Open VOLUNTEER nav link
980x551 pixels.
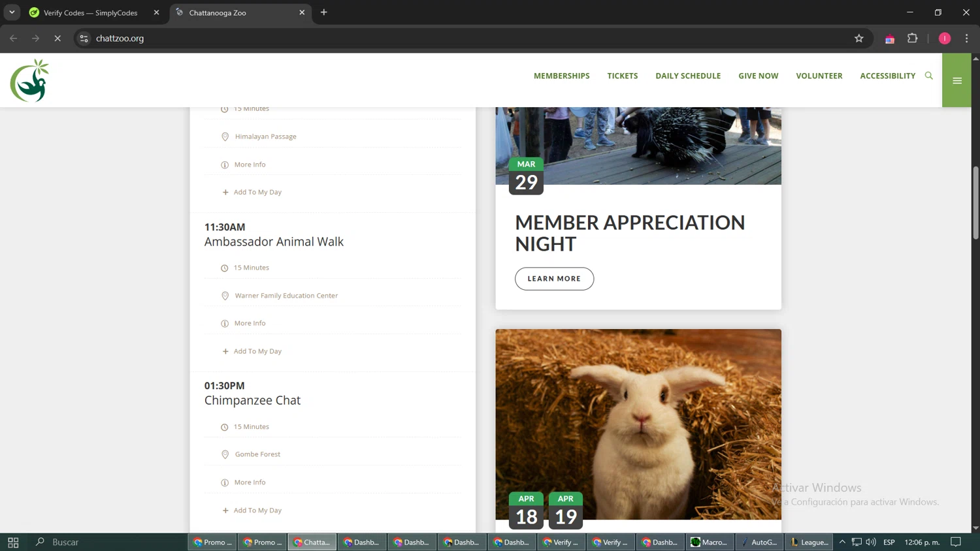tap(819, 76)
